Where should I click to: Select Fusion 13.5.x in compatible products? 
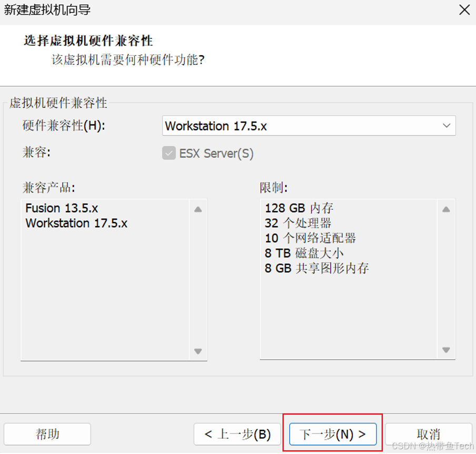point(62,209)
